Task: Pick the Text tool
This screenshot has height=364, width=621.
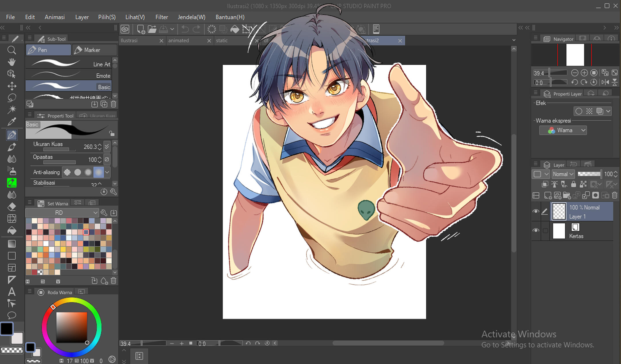Action: click(x=11, y=292)
